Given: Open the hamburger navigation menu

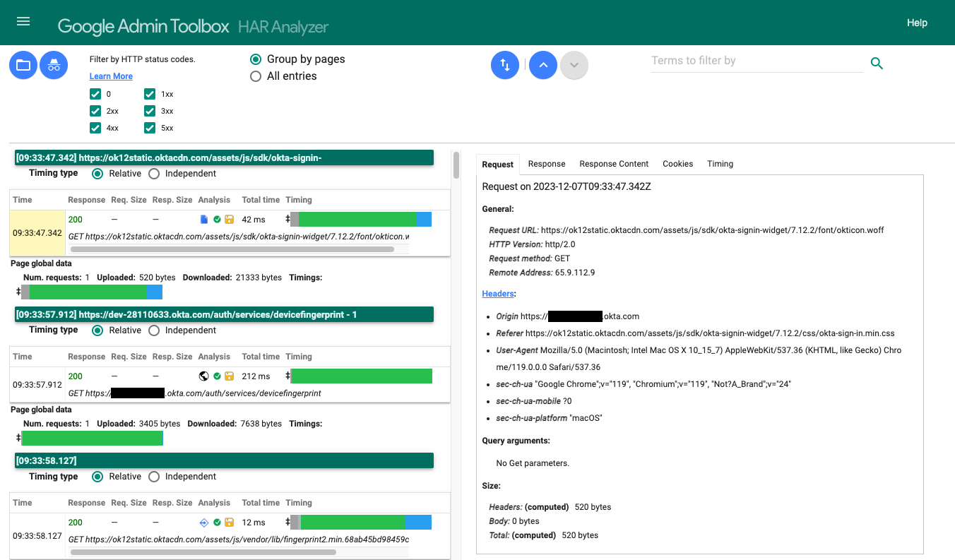Looking at the screenshot, I should click(x=23, y=22).
